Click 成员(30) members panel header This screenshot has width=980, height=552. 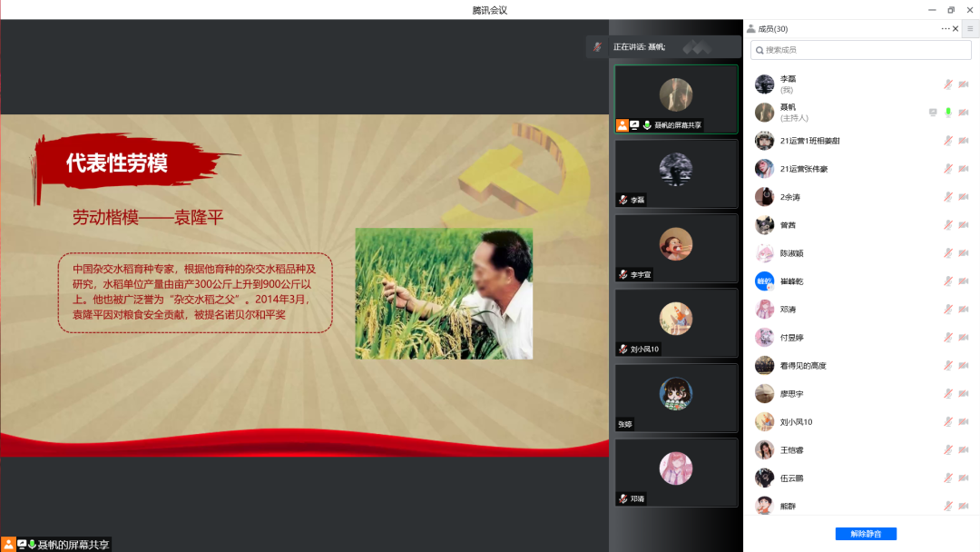coord(772,29)
